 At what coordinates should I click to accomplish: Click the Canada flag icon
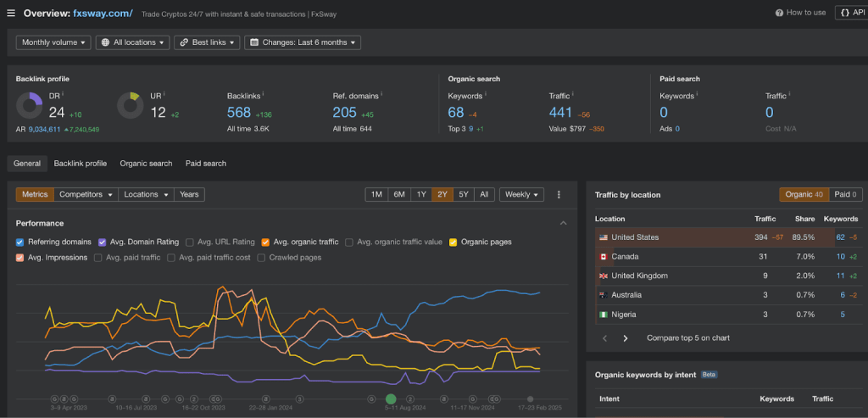604,257
